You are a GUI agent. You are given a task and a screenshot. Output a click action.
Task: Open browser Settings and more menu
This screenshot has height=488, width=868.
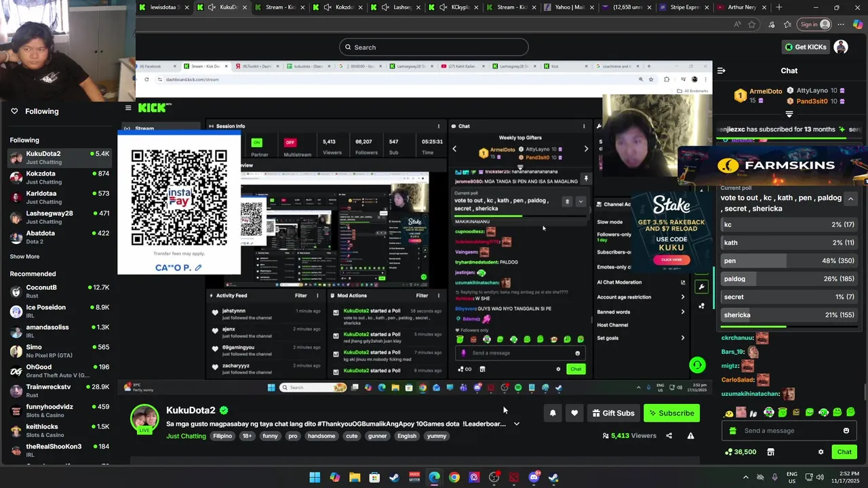click(841, 24)
